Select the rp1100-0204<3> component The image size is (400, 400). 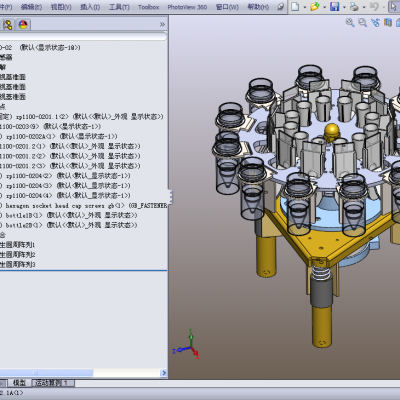[65, 186]
